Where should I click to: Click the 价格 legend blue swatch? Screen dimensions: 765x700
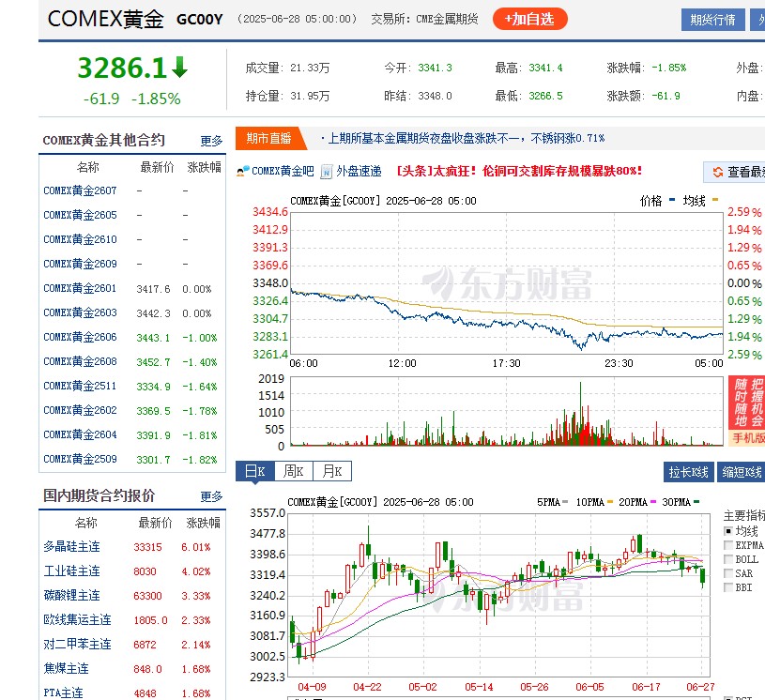pyautogui.click(x=672, y=200)
